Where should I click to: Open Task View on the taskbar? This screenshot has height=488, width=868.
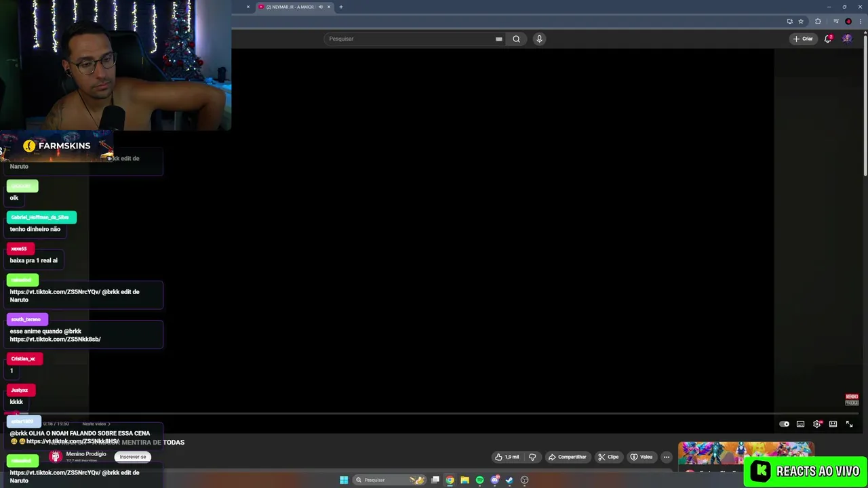pos(435,480)
